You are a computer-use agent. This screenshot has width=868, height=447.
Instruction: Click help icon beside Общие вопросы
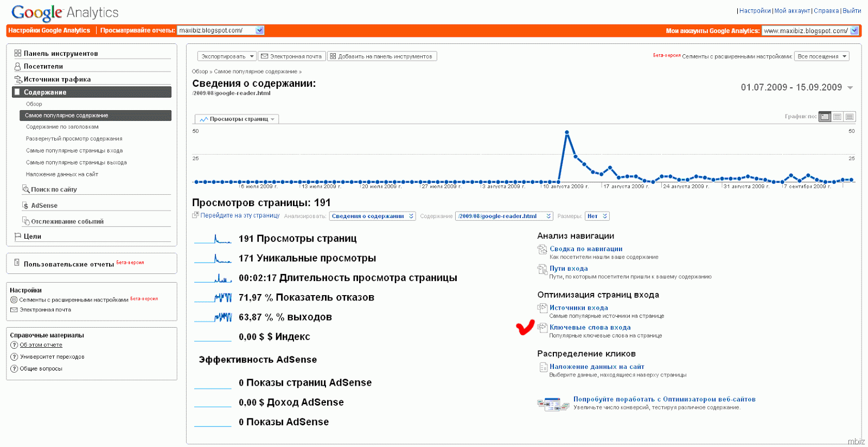14,369
